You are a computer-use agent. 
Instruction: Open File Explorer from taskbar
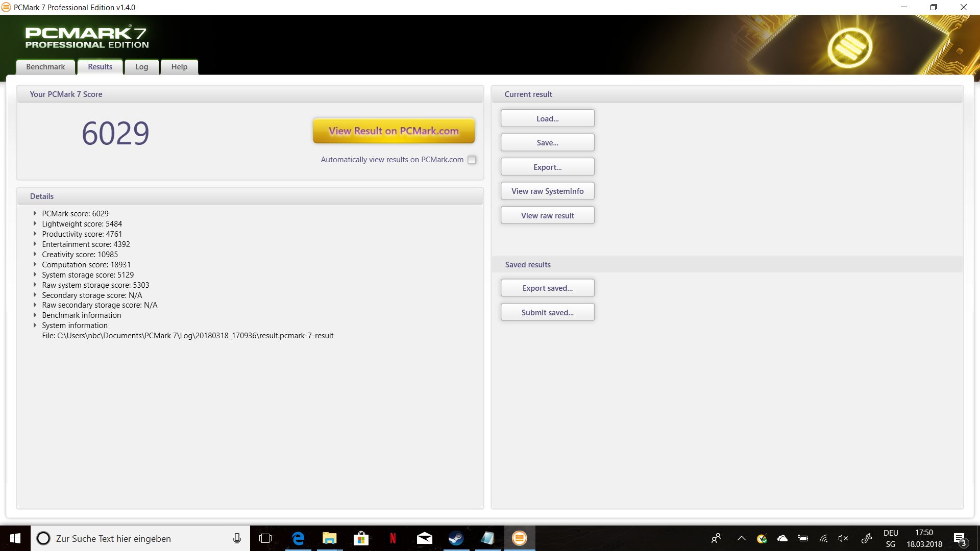(329, 538)
